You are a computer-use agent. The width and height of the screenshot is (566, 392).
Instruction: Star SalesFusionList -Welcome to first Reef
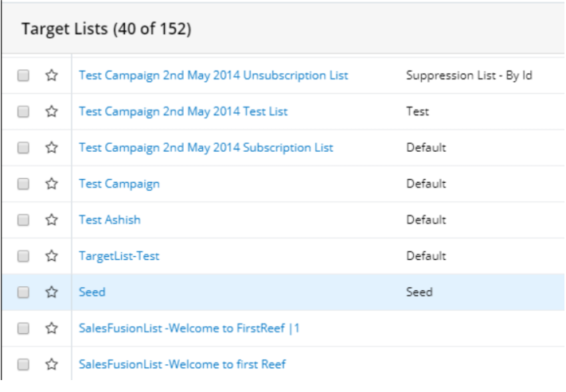pyautogui.click(x=52, y=364)
